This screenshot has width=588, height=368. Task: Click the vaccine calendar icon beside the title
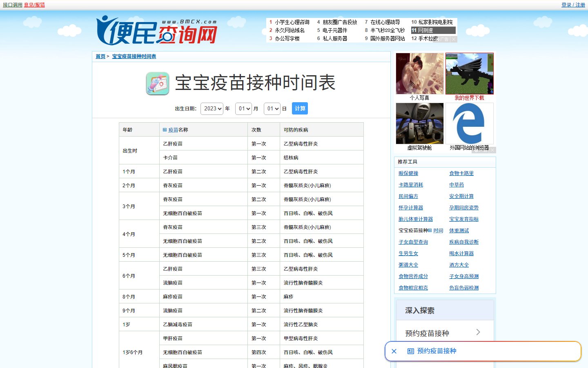tap(158, 83)
